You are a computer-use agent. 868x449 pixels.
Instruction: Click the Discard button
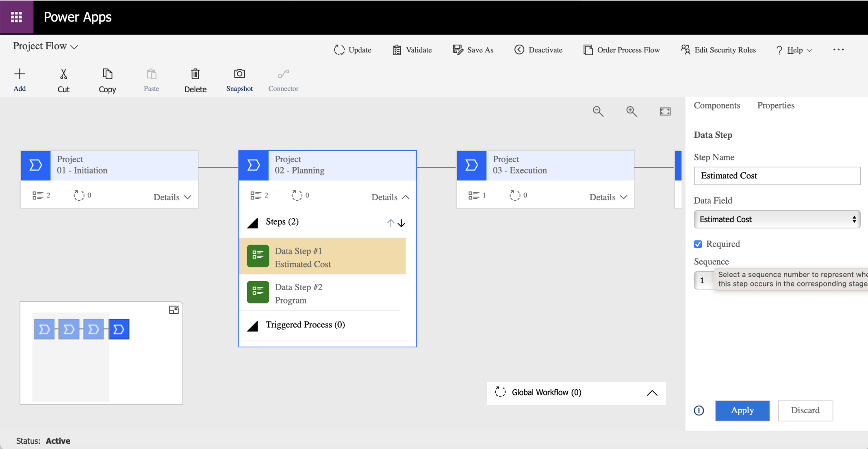[805, 410]
